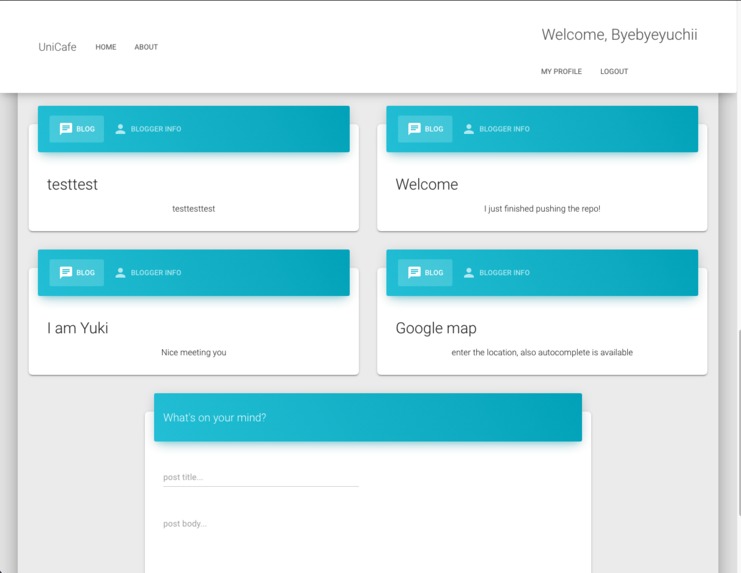Click the page's vertical scrollbar thumb

tap(739, 423)
